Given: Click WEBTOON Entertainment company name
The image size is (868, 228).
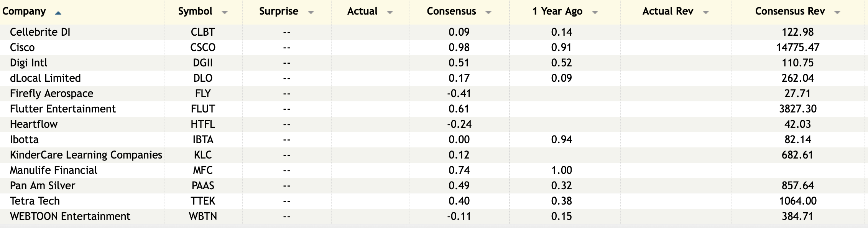Looking at the screenshot, I should (x=70, y=216).
